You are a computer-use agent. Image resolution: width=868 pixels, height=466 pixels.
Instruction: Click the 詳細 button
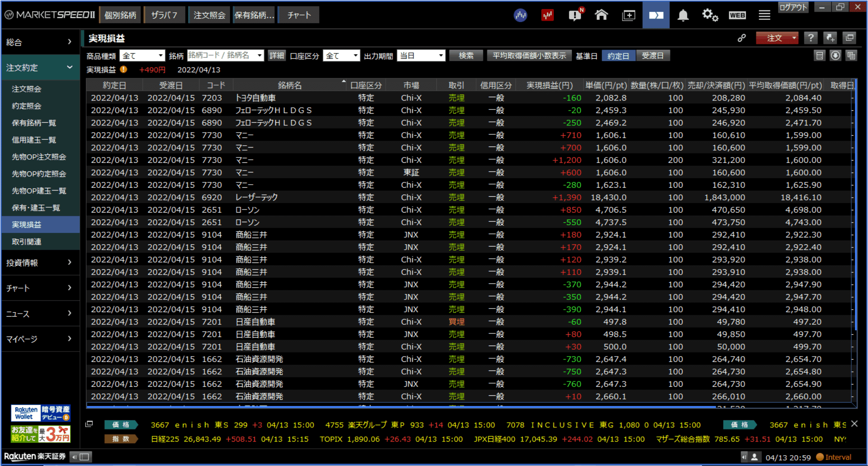point(277,56)
